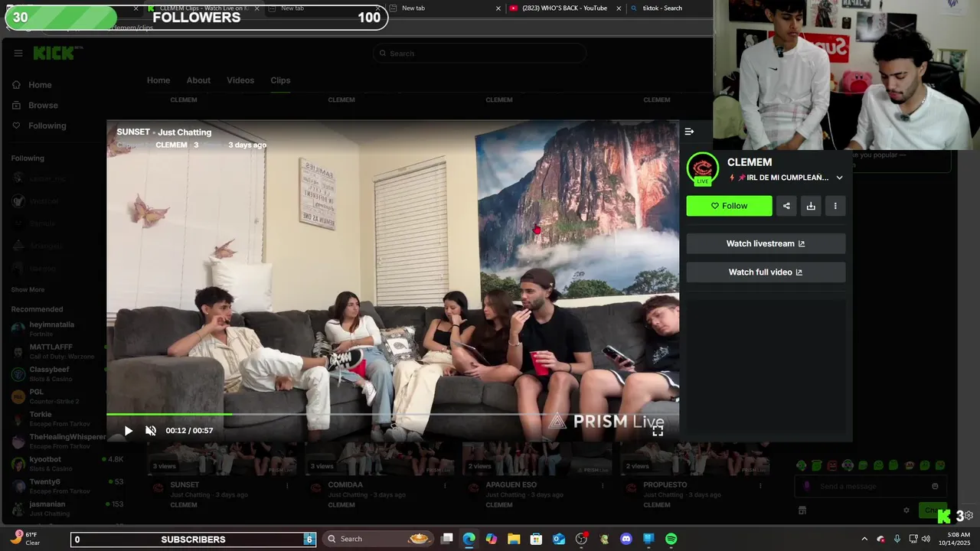
Task: Open the Copilot icon in the taskbar
Action: point(492,539)
